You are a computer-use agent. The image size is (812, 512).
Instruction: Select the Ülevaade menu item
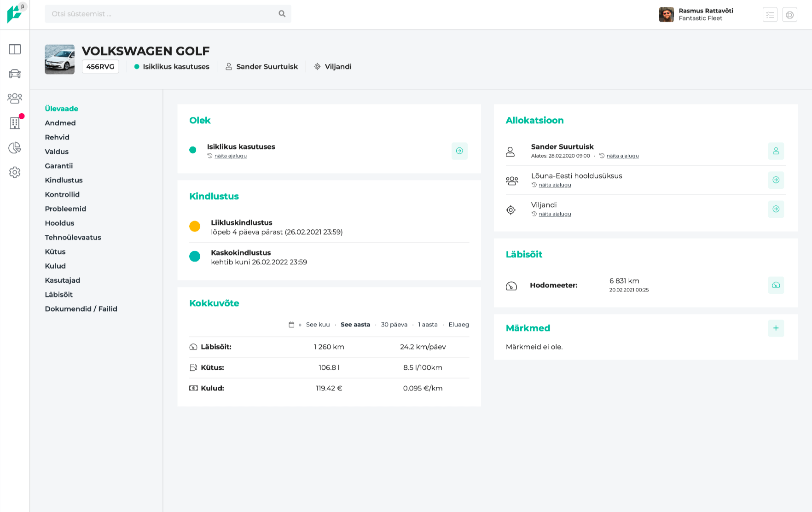click(62, 109)
